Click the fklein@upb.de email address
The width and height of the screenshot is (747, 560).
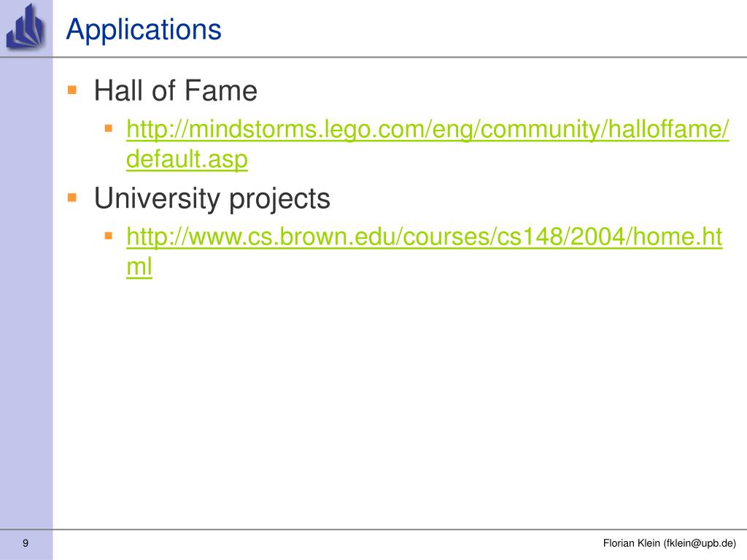pyautogui.click(x=700, y=543)
